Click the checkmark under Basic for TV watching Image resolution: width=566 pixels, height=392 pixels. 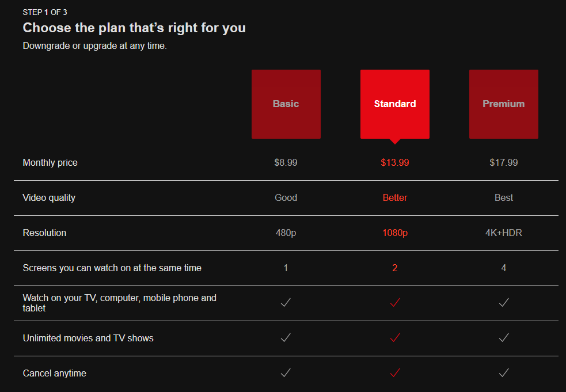pyautogui.click(x=286, y=302)
